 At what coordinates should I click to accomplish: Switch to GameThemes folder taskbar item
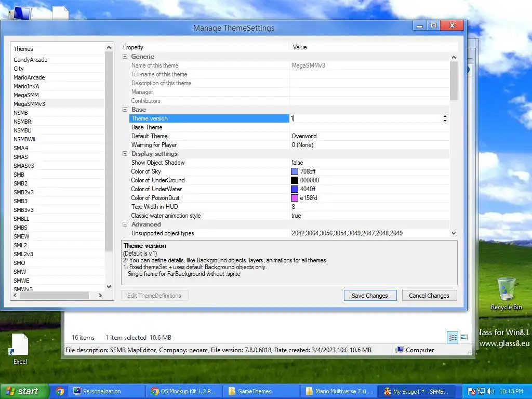(262, 391)
